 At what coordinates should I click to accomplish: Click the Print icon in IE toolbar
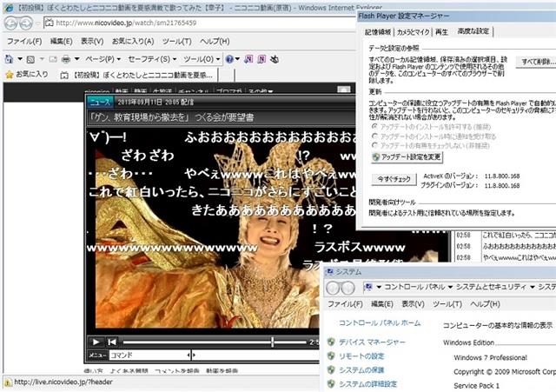pyautogui.click(x=66, y=59)
